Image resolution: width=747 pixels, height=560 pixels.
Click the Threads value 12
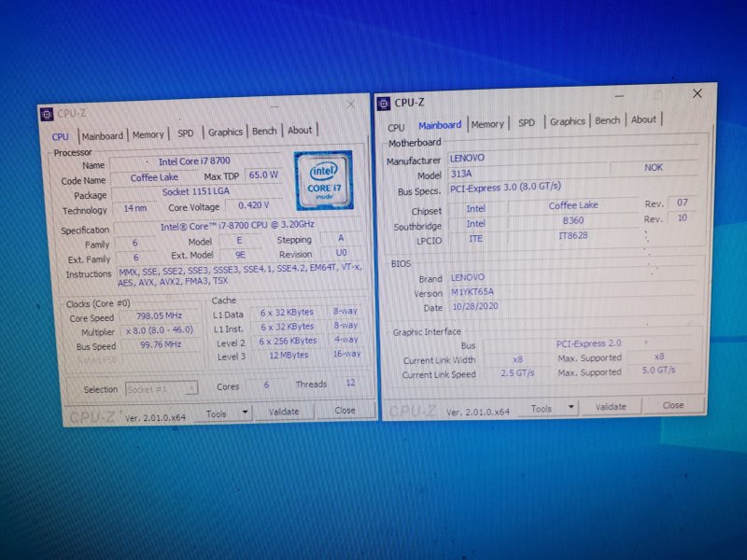click(351, 383)
